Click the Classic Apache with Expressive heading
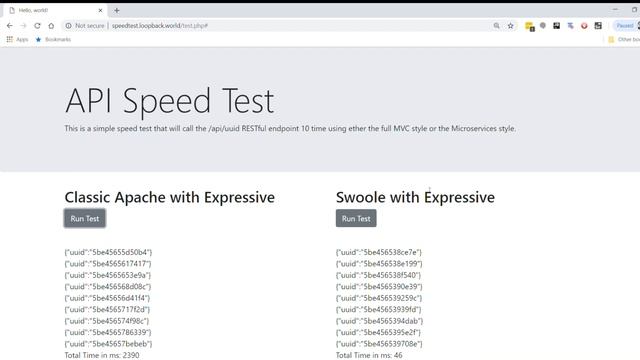 tap(169, 197)
